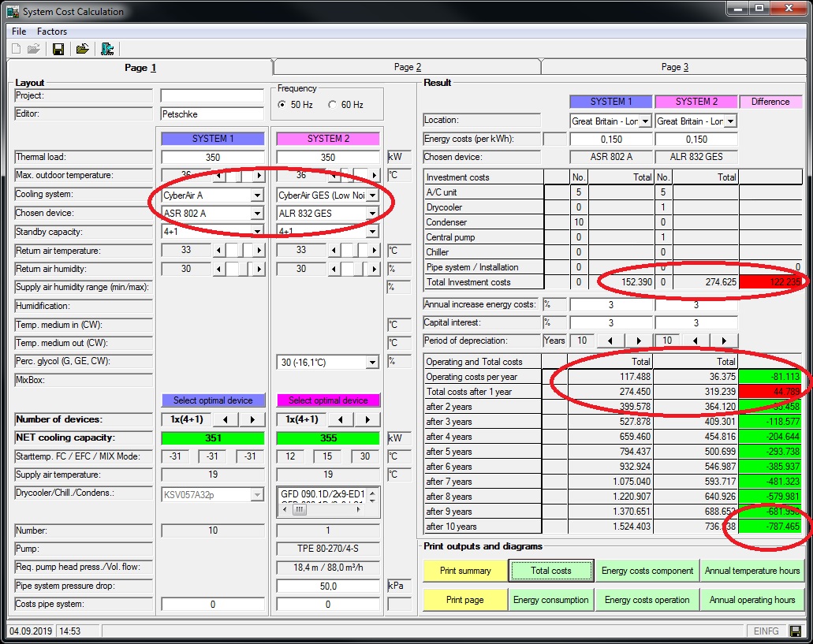
Task: Click the Drycooler list horizontal scrollbar thumb
Action: 299,510
